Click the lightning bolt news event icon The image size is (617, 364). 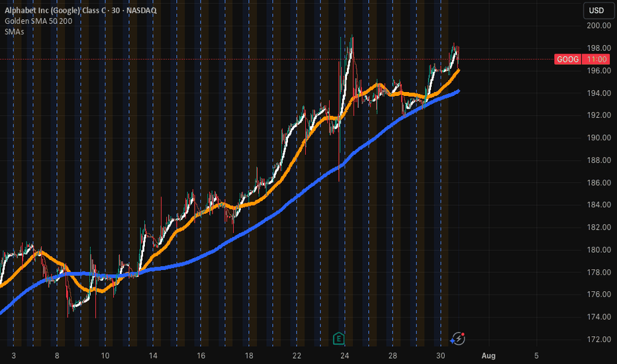(x=458, y=338)
